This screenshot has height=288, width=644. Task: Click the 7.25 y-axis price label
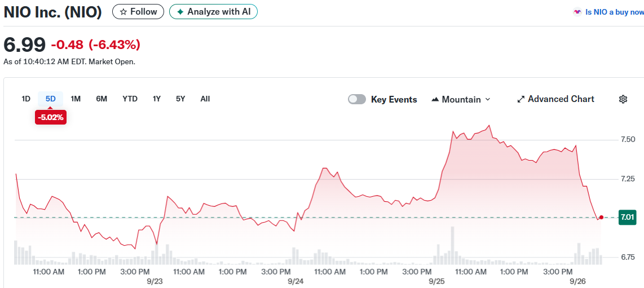[627, 179]
